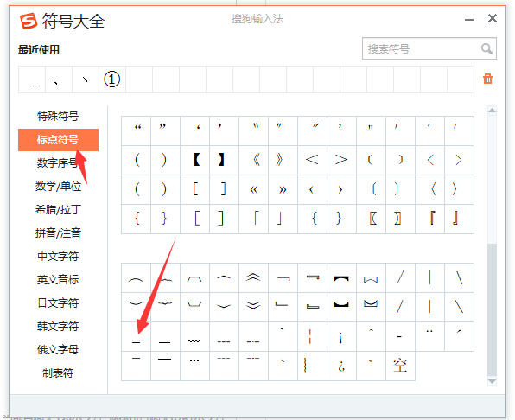
Task: Click the scrollbar down arrow
Action: pos(492,382)
